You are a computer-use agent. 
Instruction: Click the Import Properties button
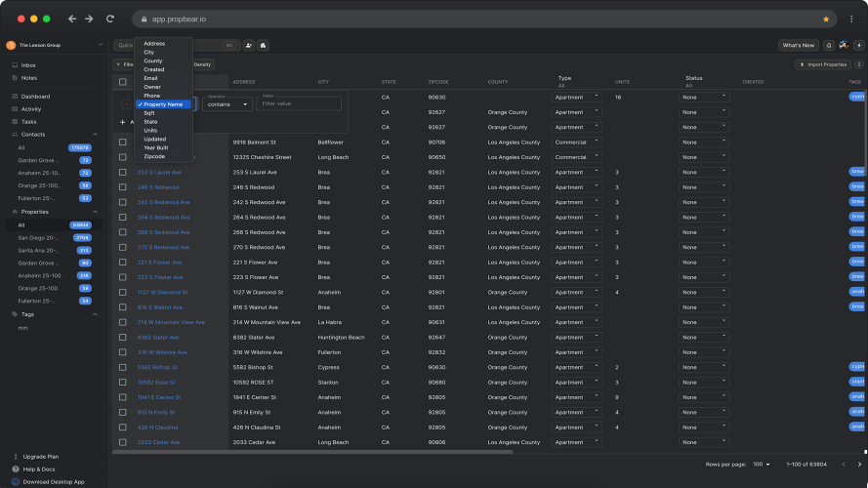click(x=822, y=64)
